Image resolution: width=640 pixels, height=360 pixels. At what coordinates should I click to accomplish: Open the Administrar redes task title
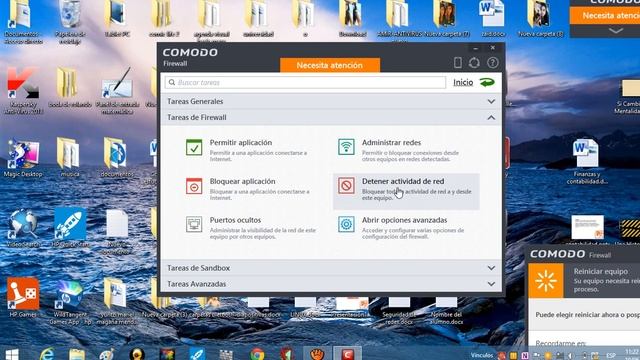[x=391, y=142]
